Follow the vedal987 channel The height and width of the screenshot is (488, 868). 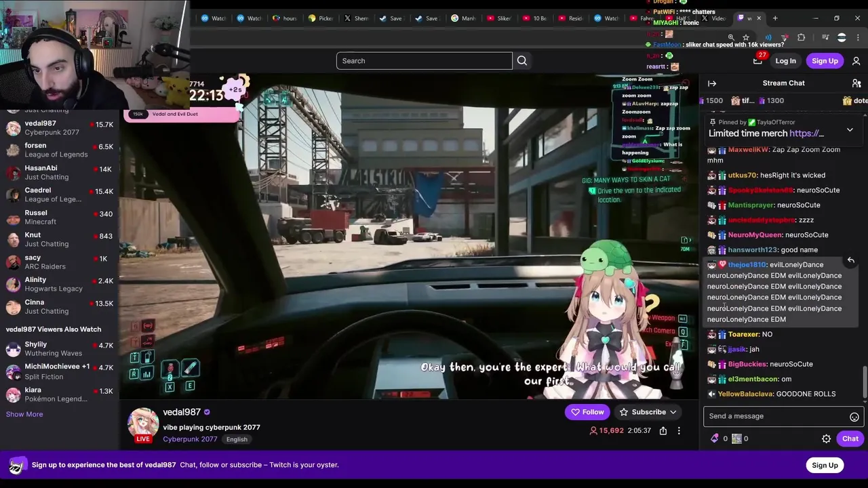point(587,412)
